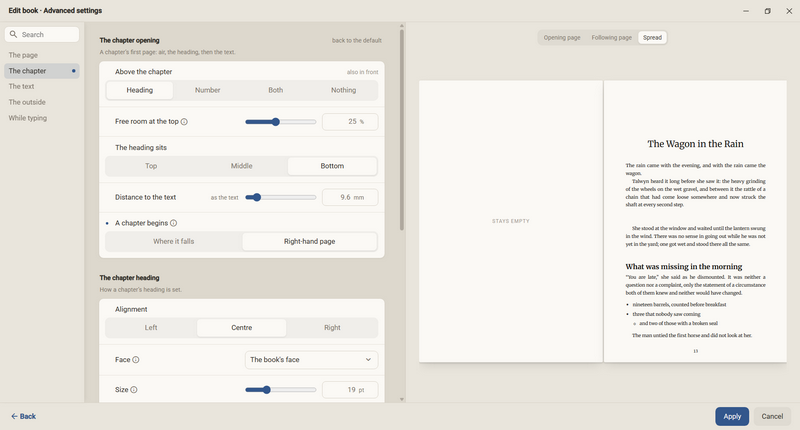This screenshot has height=430, width=800.
Task: Adjust Free room at the top slider
Action: point(281,122)
